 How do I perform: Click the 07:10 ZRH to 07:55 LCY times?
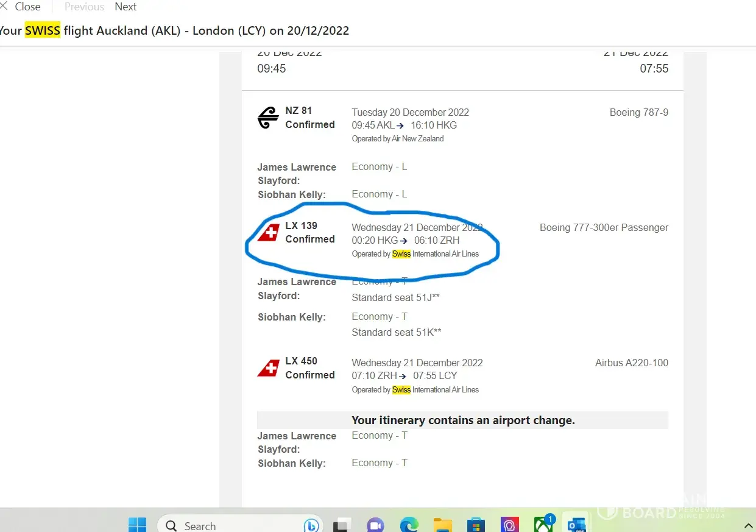click(404, 375)
